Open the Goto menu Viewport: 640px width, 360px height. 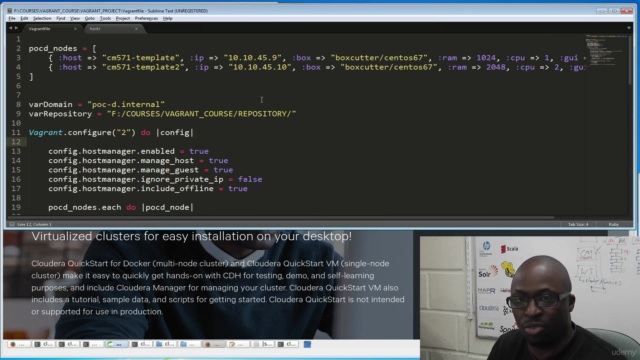(89, 18)
